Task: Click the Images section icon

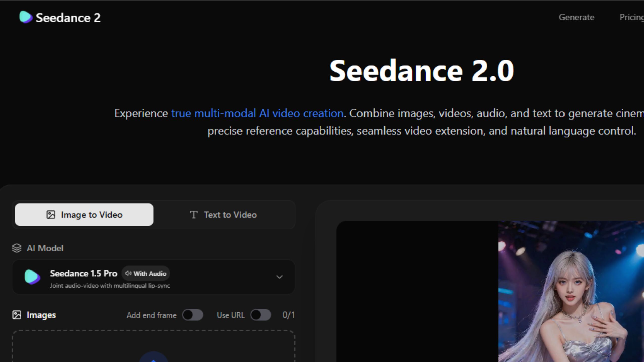Action: 17,315
